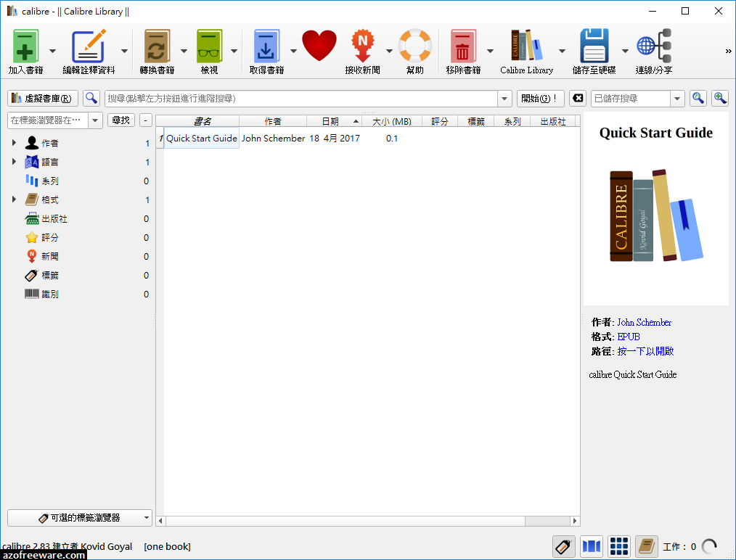Open Edit metadata (編輯詮釋資料) tool
This screenshot has width=736, height=560.
coord(89,46)
